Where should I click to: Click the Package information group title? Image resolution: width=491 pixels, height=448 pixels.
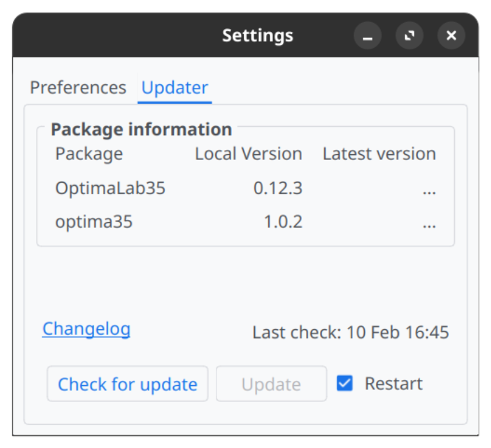click(141, 129)
